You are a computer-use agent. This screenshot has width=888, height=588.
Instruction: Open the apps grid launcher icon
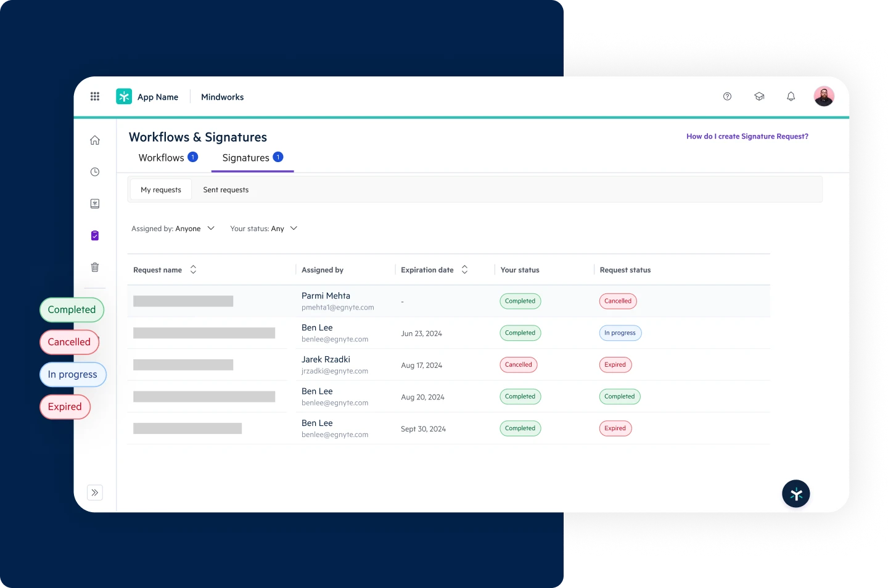(x=95, y=97)
